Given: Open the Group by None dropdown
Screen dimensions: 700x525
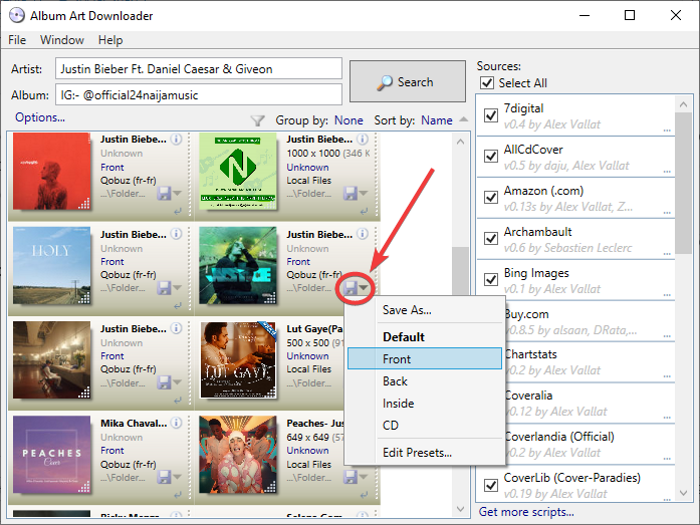Looking at the screenshot, I should click(x=349, y=120).
